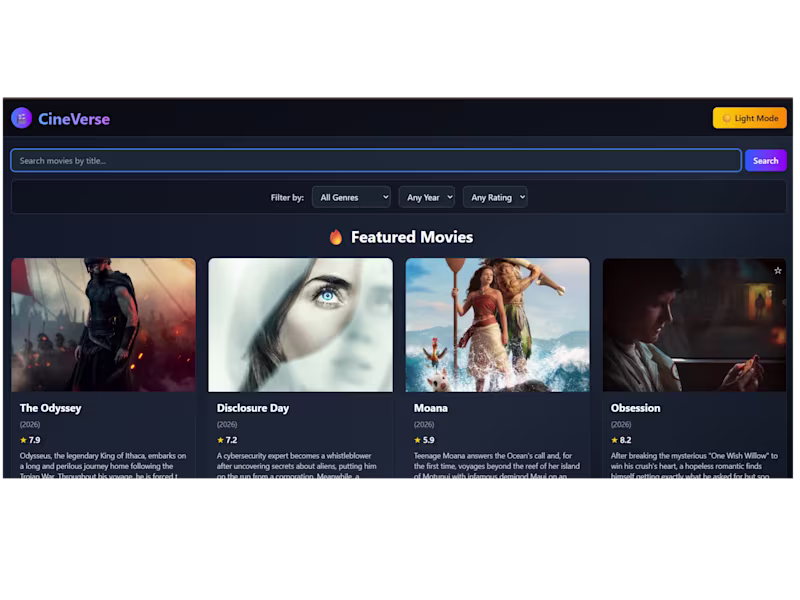
Task: Click the Moana description 'Teenage Moana answers'
Action: 497,465
